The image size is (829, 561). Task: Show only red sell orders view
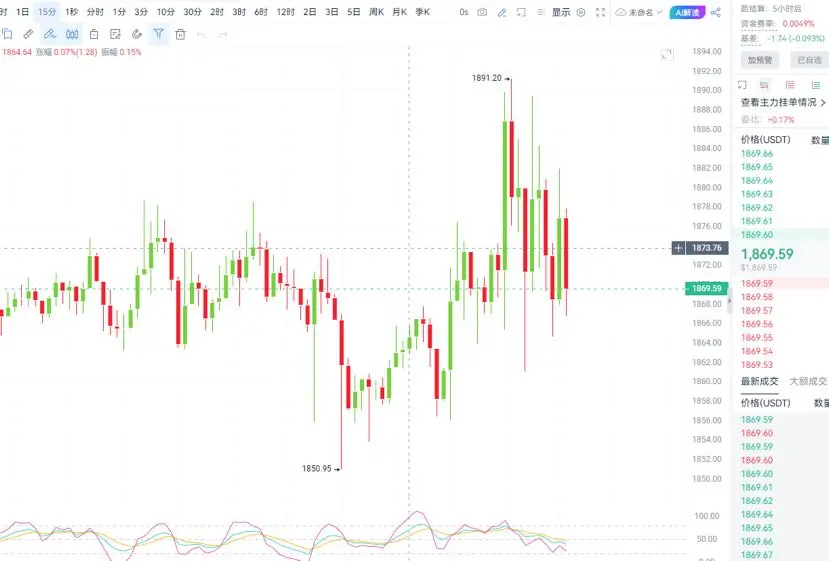[790, 85]
